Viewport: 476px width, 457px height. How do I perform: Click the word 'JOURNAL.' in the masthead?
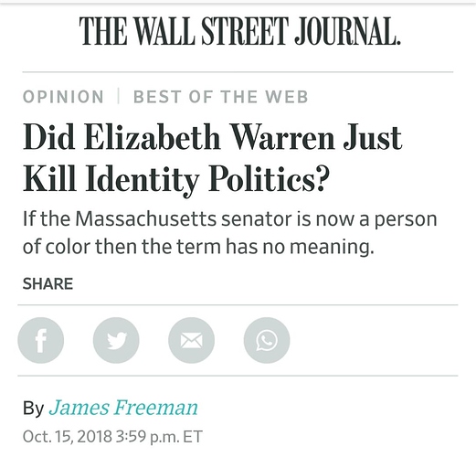point(347,31)
